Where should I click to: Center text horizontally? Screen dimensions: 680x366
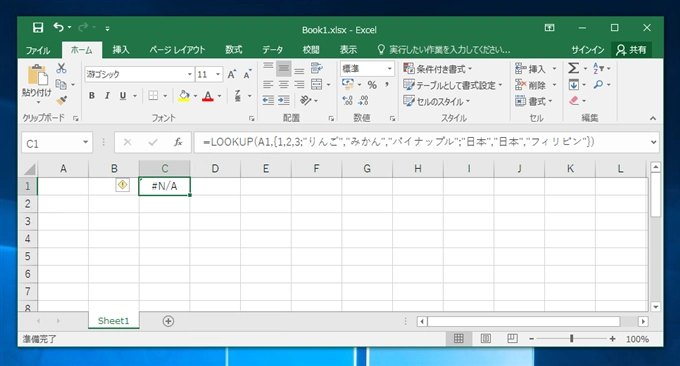click(284, 84)
